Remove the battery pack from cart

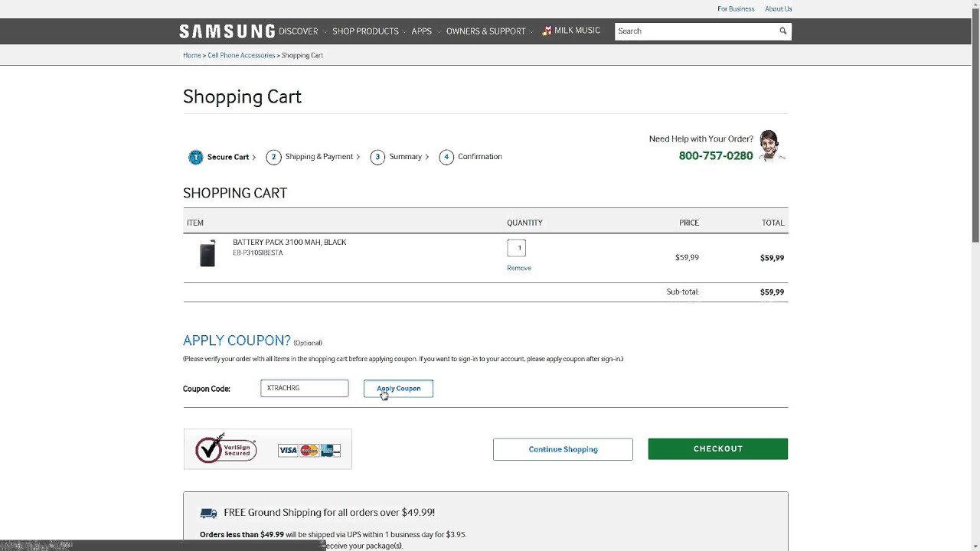(518, 268)
